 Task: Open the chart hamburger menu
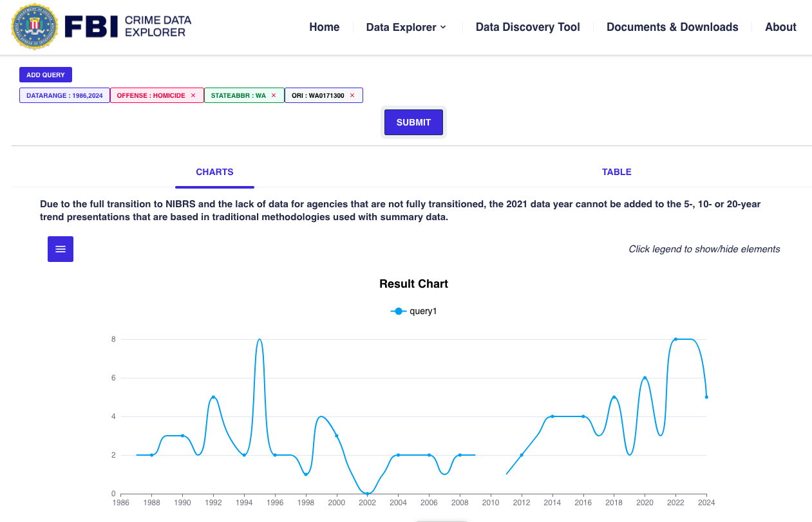(x=61, y=249)
